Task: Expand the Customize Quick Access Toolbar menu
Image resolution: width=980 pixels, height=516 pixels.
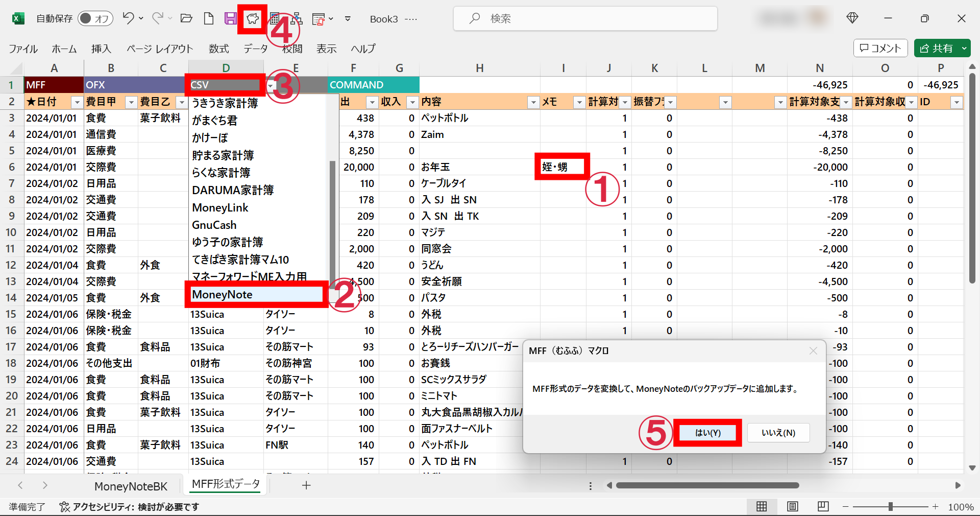Action: [348, 19]
